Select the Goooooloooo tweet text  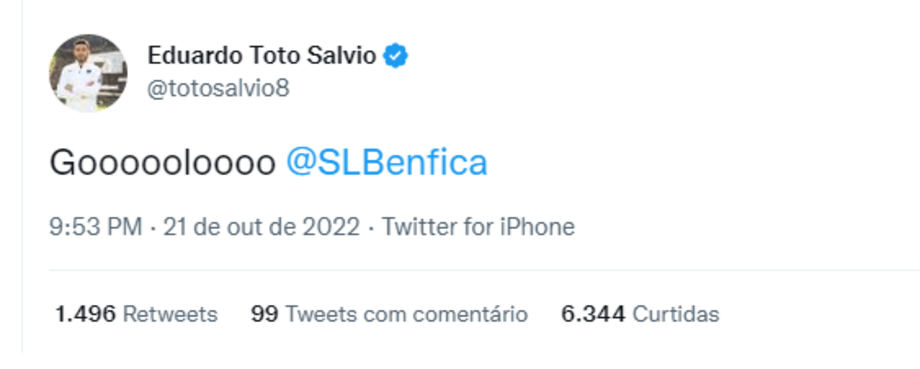pos(163,163)
